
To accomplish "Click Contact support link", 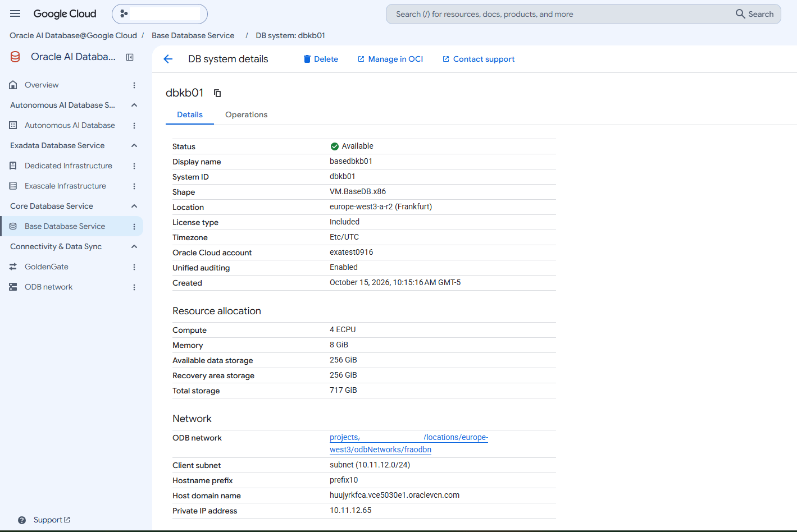I will pyautogui.click(x=479, y=59).
